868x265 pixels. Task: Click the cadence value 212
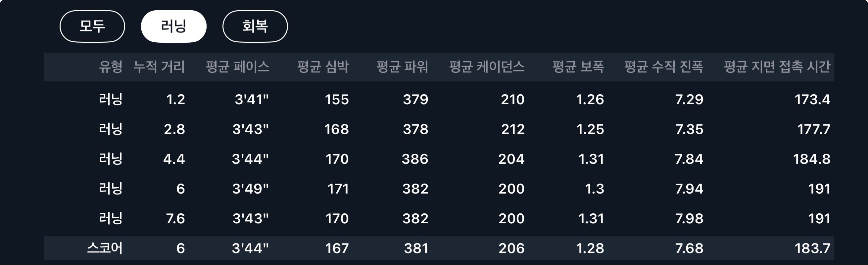513,129
